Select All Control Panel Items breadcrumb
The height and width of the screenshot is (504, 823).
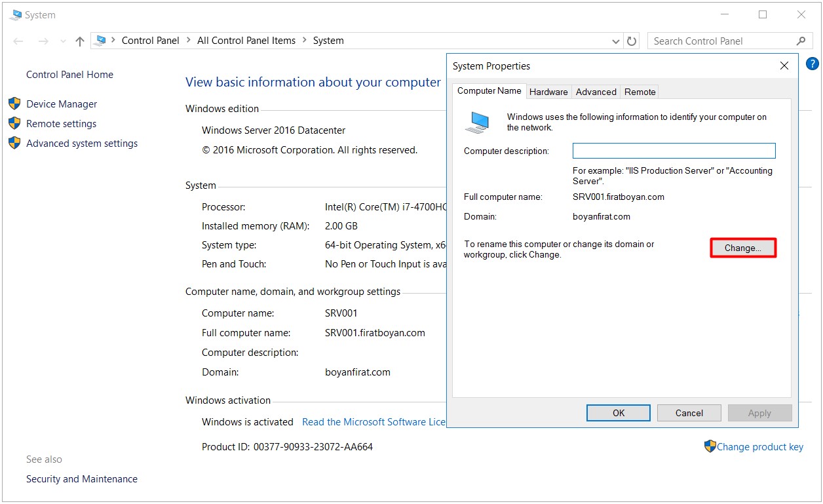[x=246, y=41]
